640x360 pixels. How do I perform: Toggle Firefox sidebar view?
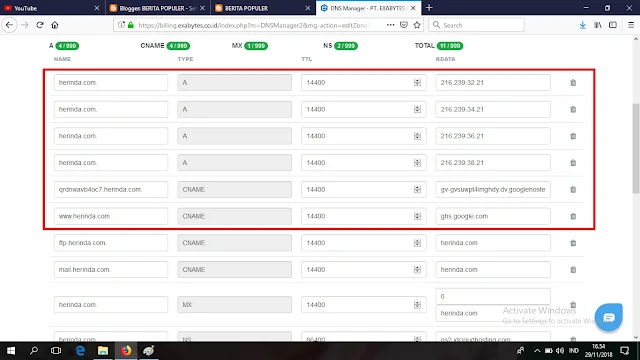point(613,25)
